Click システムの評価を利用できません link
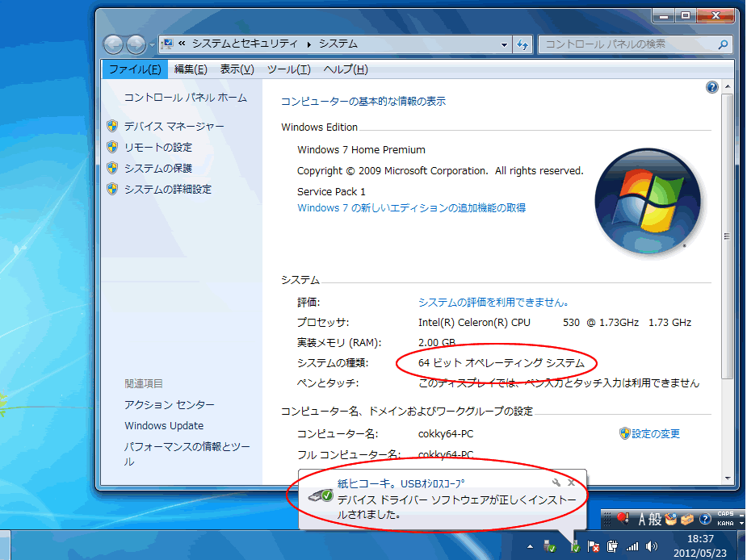Screen dimensions: 747x560 click(x=493, y=303)
